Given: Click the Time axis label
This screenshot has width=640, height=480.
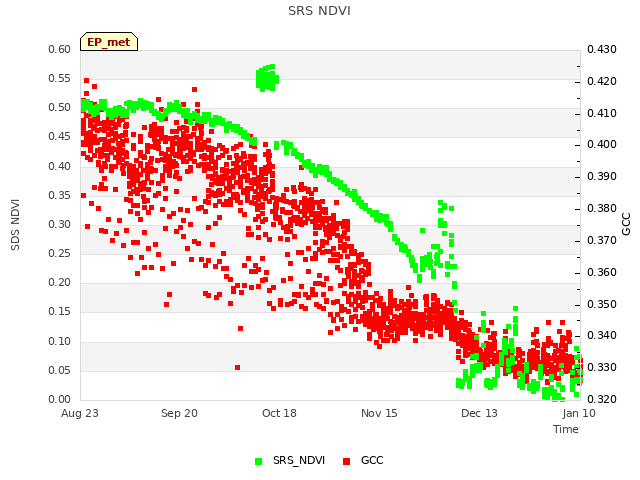Looking at the screenshot, I should (566, 429).
